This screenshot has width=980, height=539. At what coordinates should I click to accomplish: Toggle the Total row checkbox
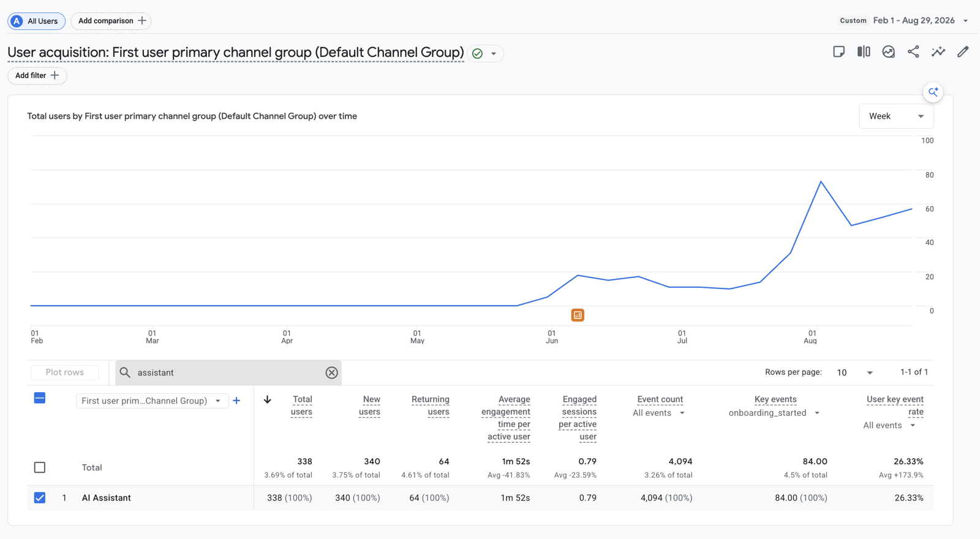tap(40, 467)
